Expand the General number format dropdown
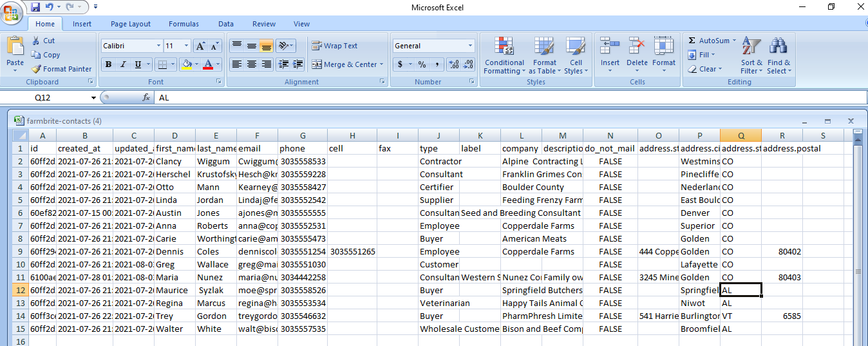Viewport: 868px width, 346px height. [x=470, y=46]
